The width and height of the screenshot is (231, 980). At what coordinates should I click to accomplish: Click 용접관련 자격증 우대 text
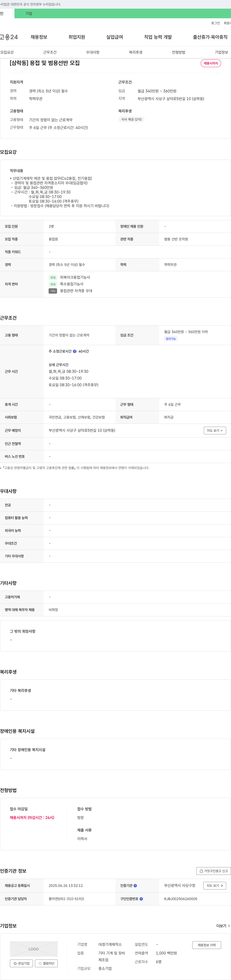76,291
